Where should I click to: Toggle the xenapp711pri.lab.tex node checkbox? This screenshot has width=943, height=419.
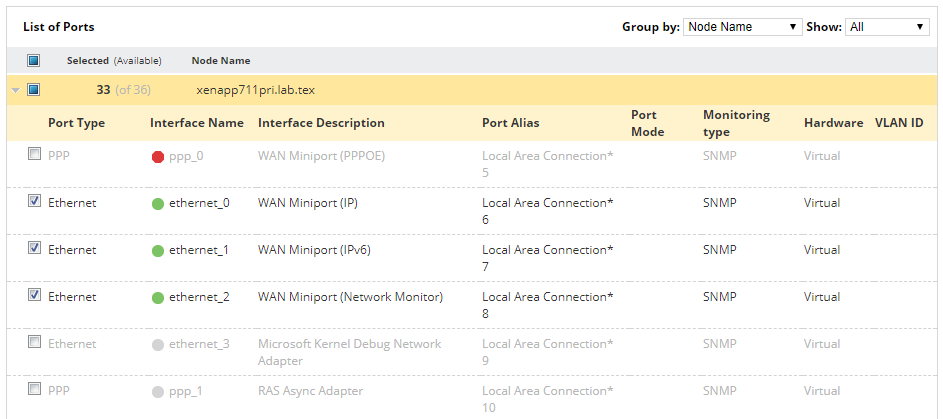click(x=34, y=90)
